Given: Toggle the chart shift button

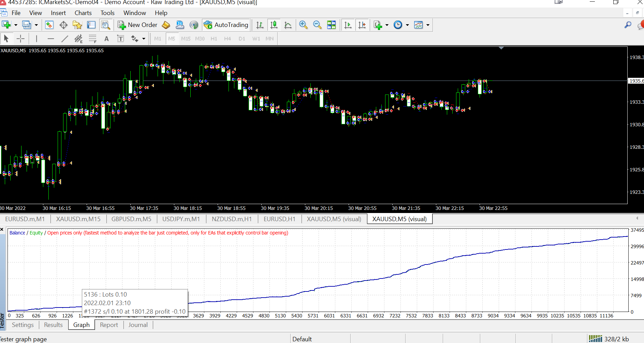Looking at the screenshot, I should 362,25.
